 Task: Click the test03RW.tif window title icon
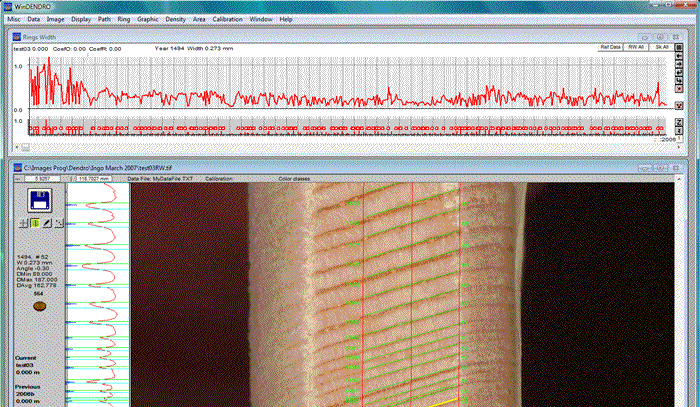[x=18, y=168]
